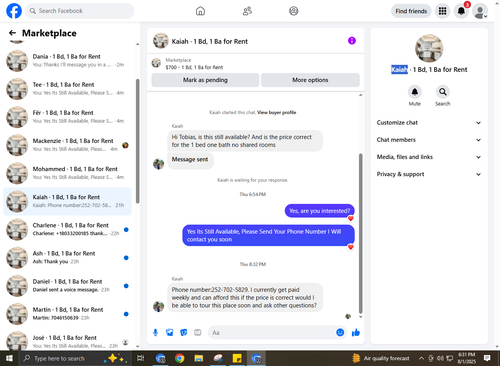
Task: Choose a sticker icon in composer
Action: click(184, 332)
